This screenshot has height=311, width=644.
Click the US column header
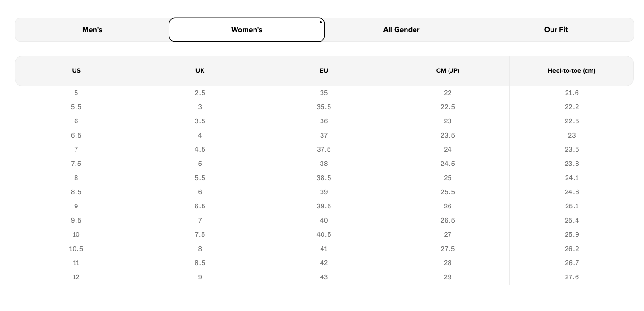tap(76, 71)
